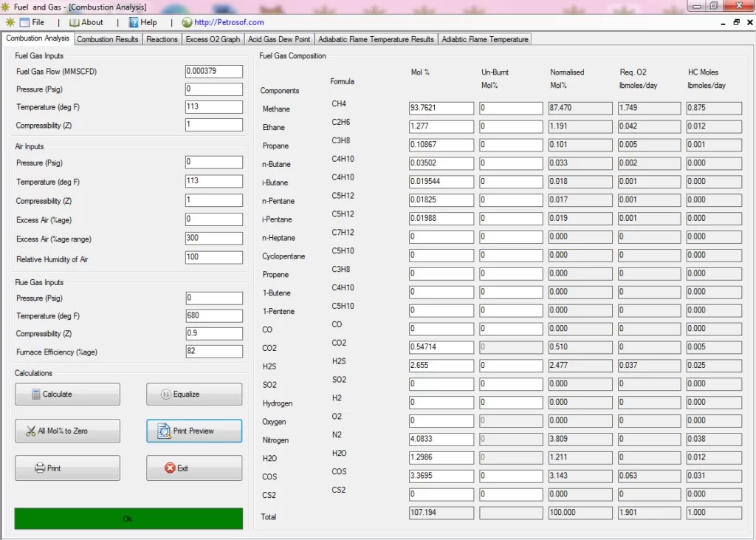Screen dimensions: 756x540
Task: Switch to the Combustion Results tab
Action: click(107, 38)
